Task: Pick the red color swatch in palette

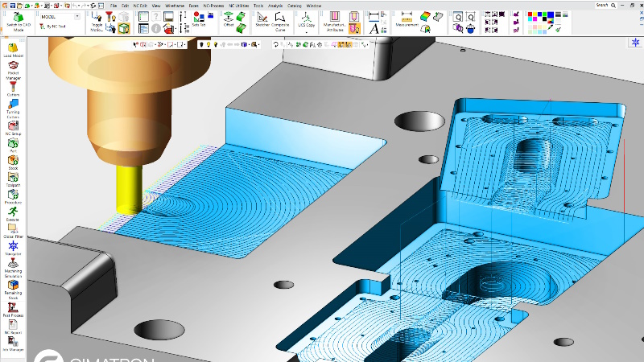Action: (x=530, y=14)
